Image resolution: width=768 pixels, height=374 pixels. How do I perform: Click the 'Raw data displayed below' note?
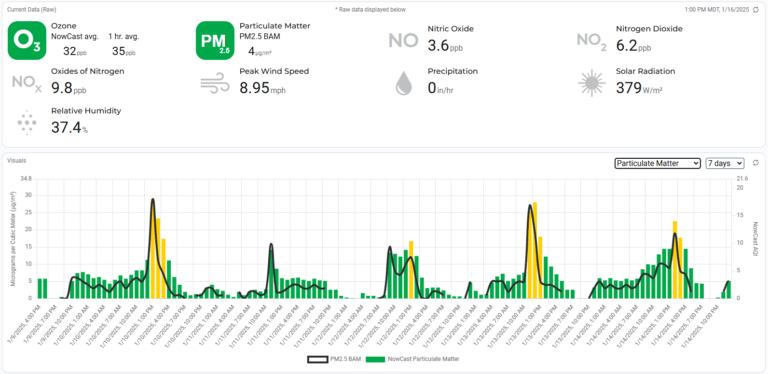370,9
